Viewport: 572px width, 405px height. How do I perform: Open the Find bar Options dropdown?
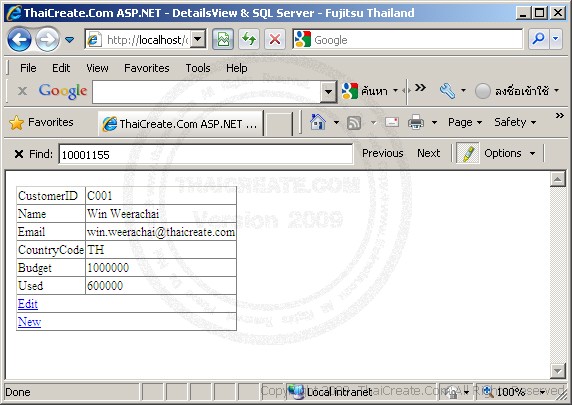click(x=510, y=153)
